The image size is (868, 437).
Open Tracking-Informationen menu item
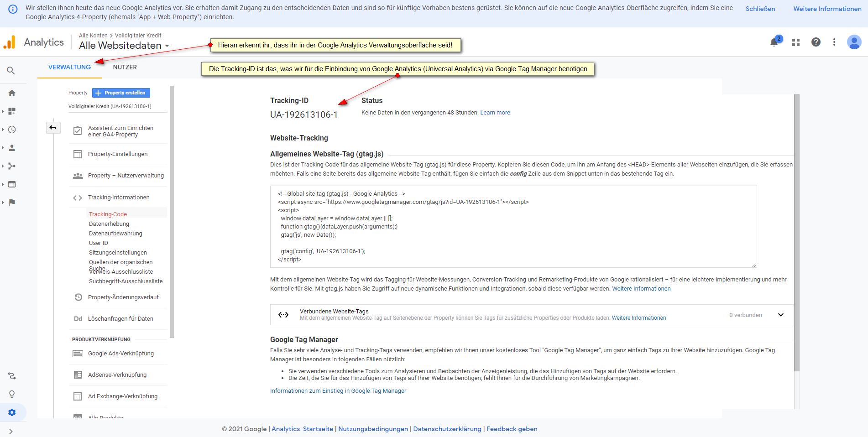[118, 198]
